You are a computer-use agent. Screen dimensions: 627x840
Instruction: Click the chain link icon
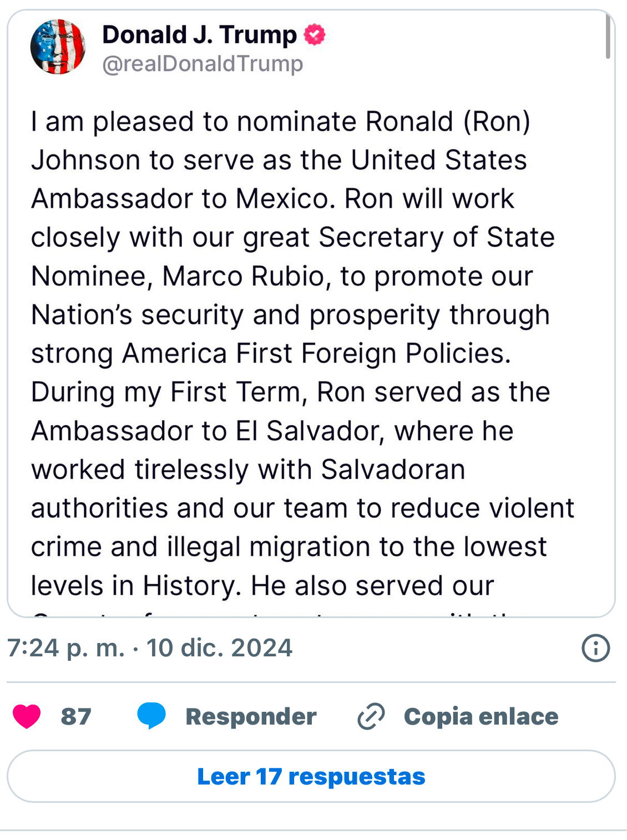371,716
